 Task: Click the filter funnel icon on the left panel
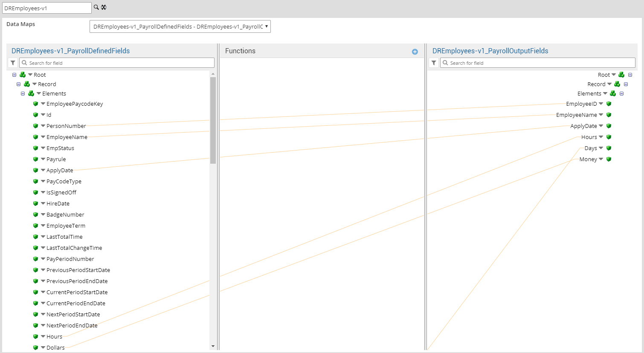click(x=12, y=62)
